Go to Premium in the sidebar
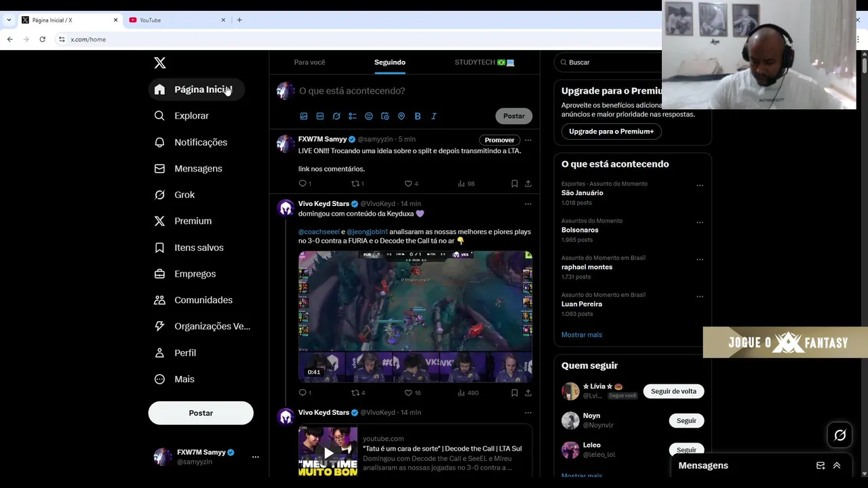Screen dimensions: 868x488 pos(183,221)
